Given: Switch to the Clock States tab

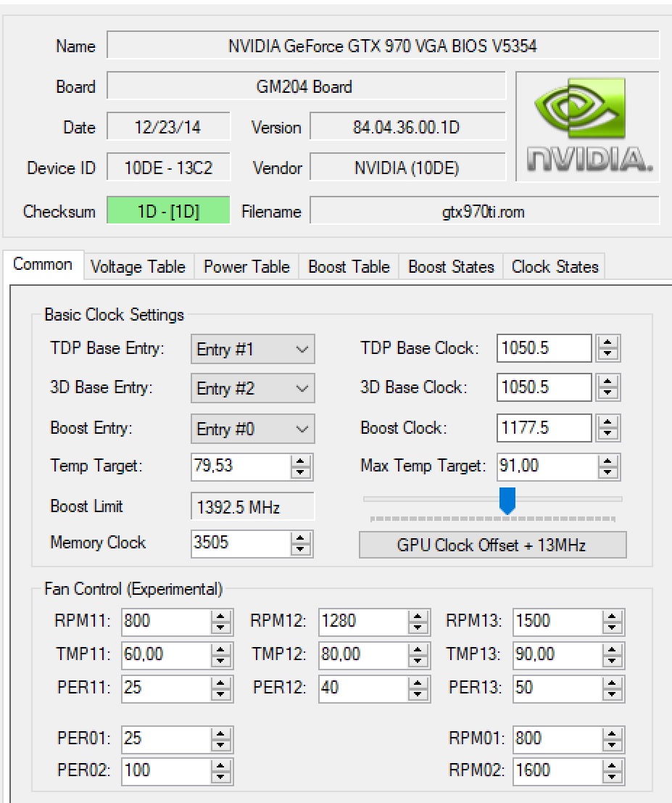Looking at the screenshot, I should [554, 266].
